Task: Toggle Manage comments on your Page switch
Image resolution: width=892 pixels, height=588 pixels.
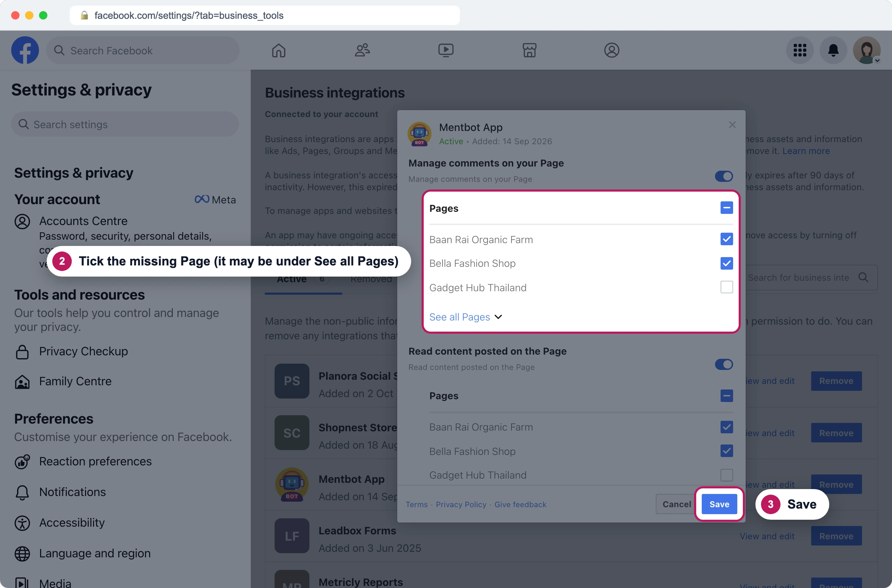Action: point(724,176)
